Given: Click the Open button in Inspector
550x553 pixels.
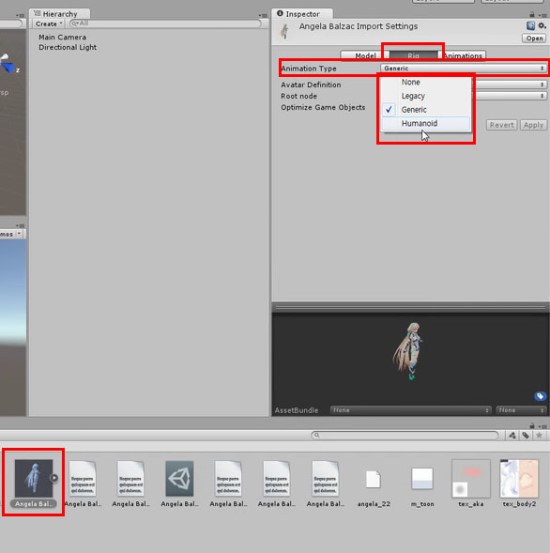Looking at the screenshot, I should [x=534, y=38].
